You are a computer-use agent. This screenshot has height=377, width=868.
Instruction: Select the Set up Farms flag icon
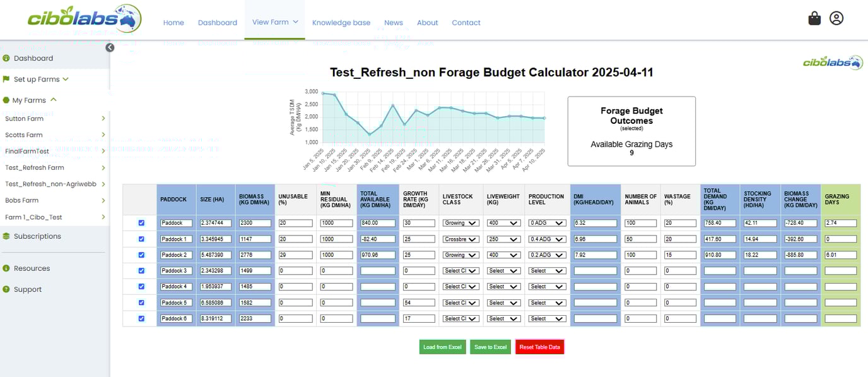[7, 79]
